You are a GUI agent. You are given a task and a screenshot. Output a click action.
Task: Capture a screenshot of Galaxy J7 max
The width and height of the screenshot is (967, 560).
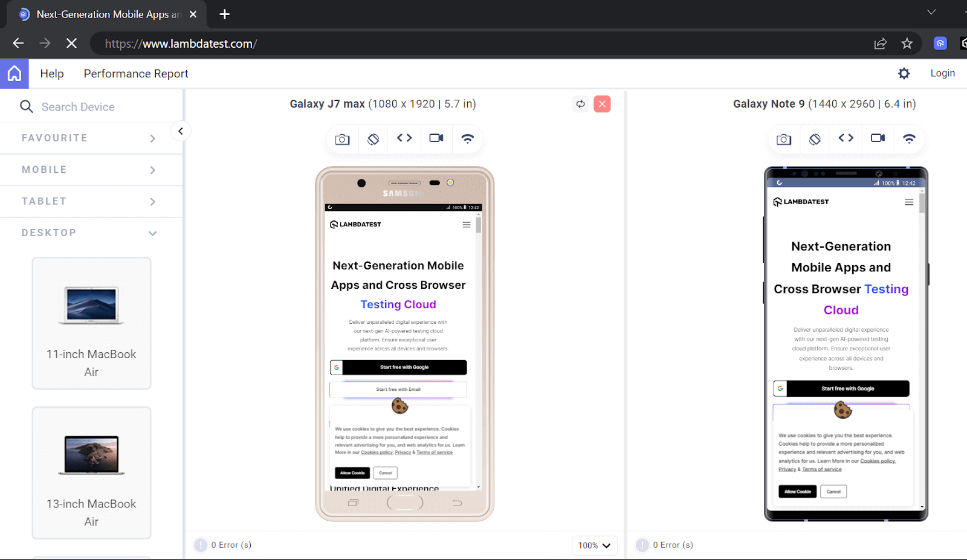341,139
